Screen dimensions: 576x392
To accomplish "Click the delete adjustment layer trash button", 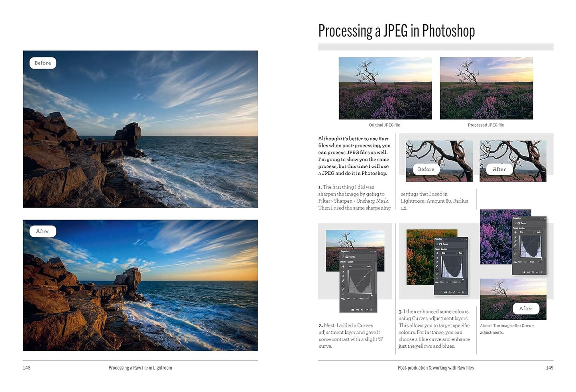I will click(x=372, y=310).
